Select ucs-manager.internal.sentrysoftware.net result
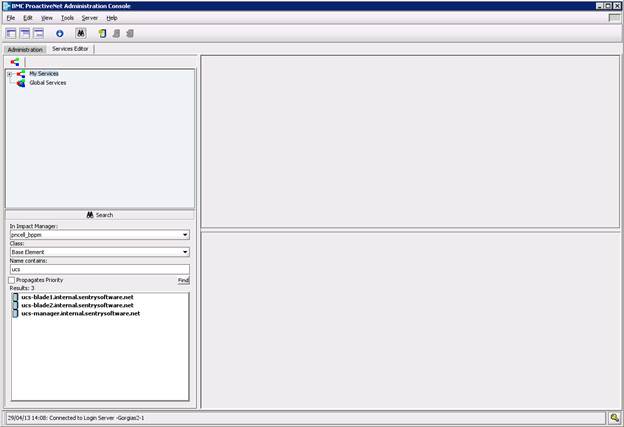The width and height of the screenshot is (624, 427). [80, 313]
